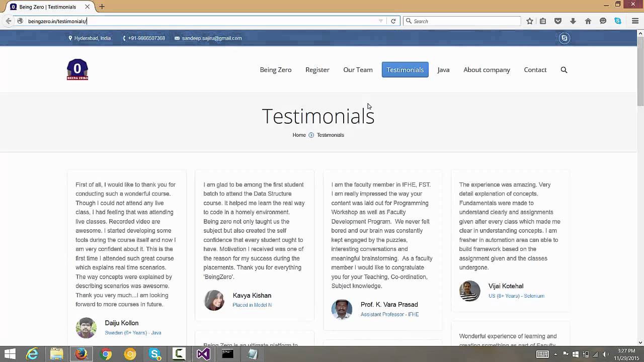The width and height of the screenshot is (644, 362).
Task: Click the Skype icon in site header bar
Action: (x=565, y=38)
